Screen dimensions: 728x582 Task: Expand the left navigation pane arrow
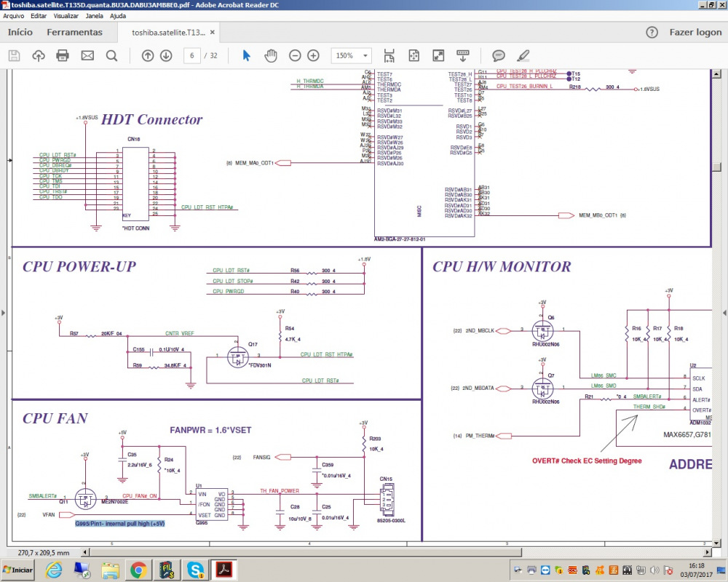point(4,312)
